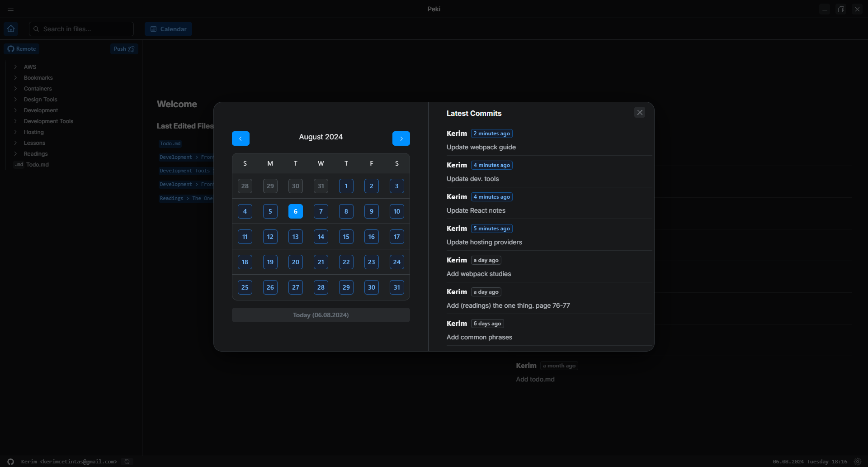Select August 4 in the calendar

245,211
